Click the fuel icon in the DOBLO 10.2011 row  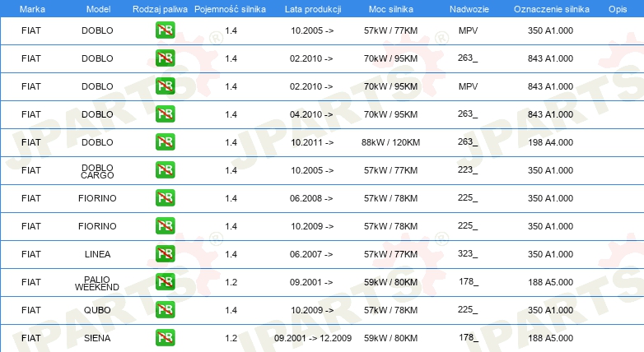(x=165, y=142)
